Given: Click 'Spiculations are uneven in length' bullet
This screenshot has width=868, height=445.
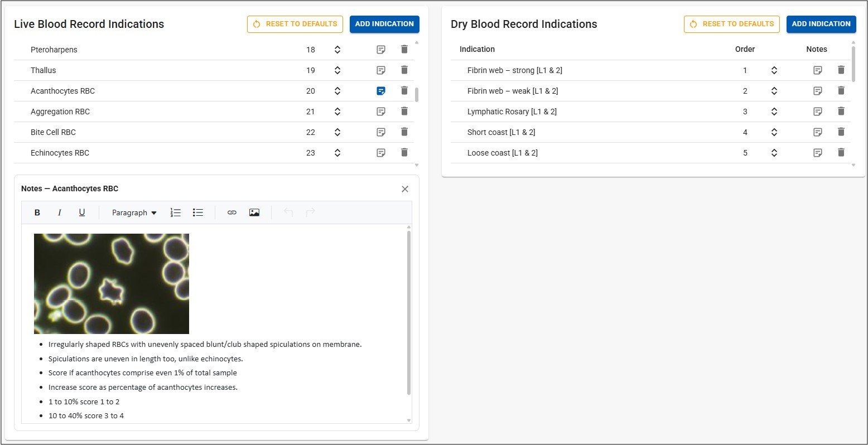Looking at the screenshot, I should click(146, 359).
